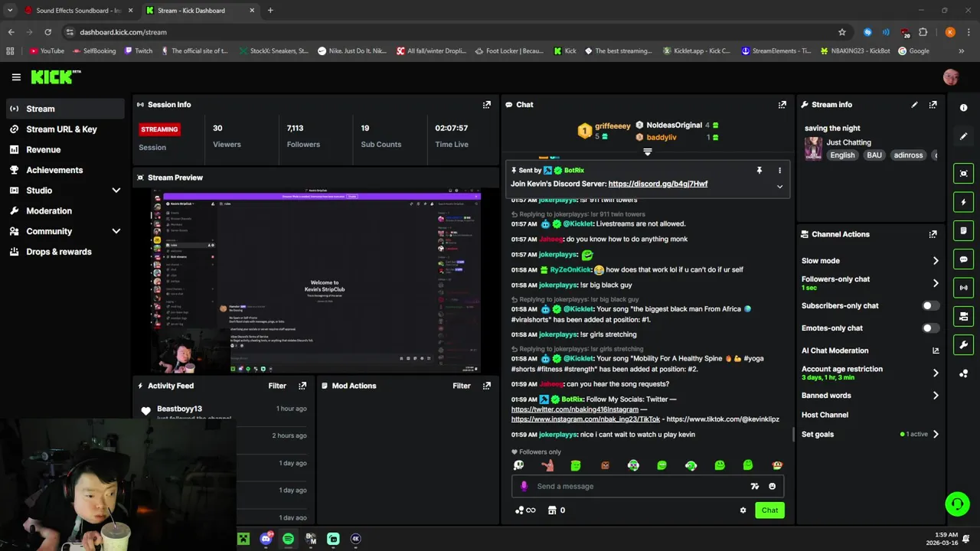This screenshot has height=551, width=980.
Task: Click the pencil edit icon in right sidebar
Action: 964,136
